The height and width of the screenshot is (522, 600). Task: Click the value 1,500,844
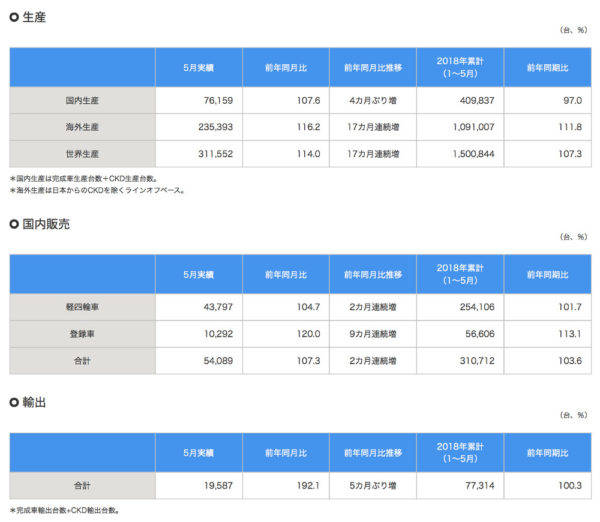coord(473,154)
